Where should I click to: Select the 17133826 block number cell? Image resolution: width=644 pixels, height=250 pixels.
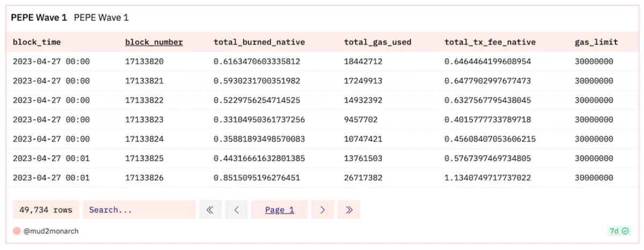tap(144, 178)
